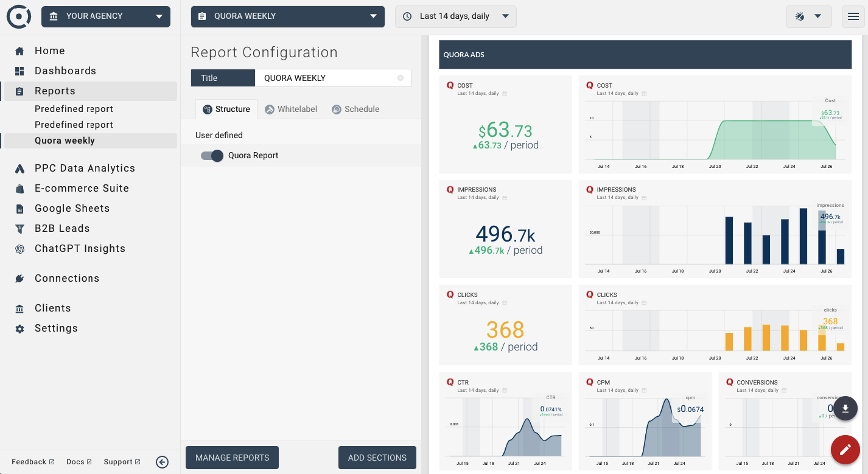Open the first Predefined report entry
The image size is (868, 474).
point(74,109)
